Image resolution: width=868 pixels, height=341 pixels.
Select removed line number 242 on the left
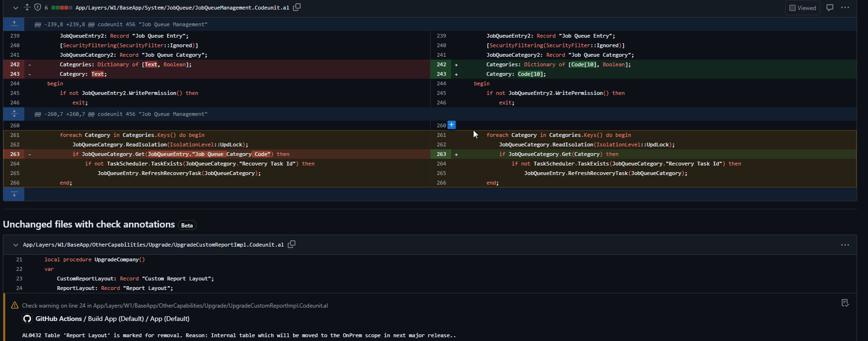coord(15,64)
